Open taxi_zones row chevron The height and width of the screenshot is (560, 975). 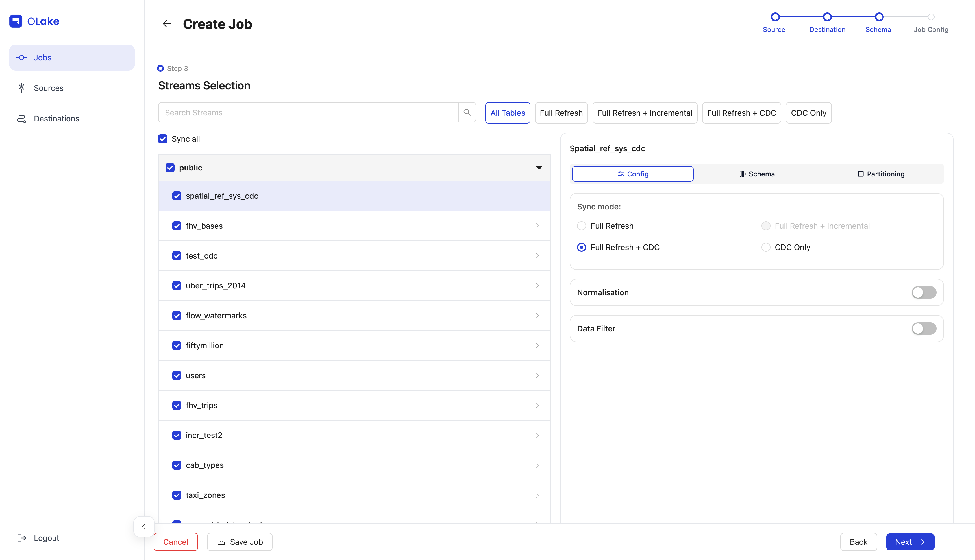click(537, 495)
